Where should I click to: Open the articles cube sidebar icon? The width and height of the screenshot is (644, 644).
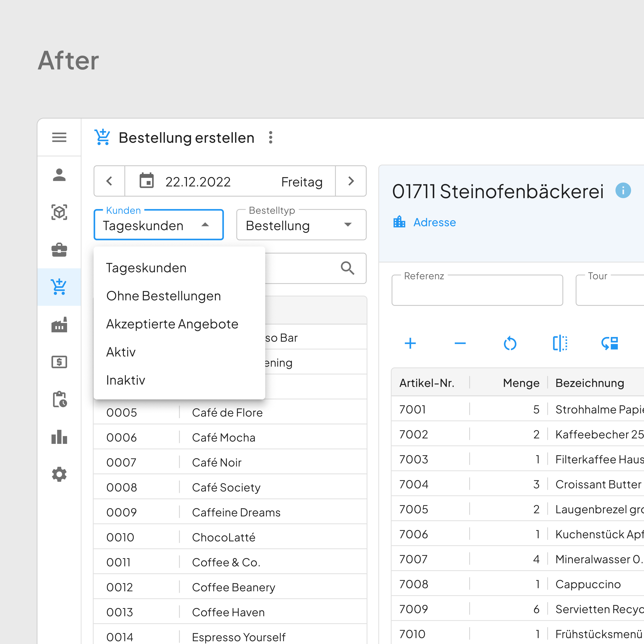pos(59,212)
